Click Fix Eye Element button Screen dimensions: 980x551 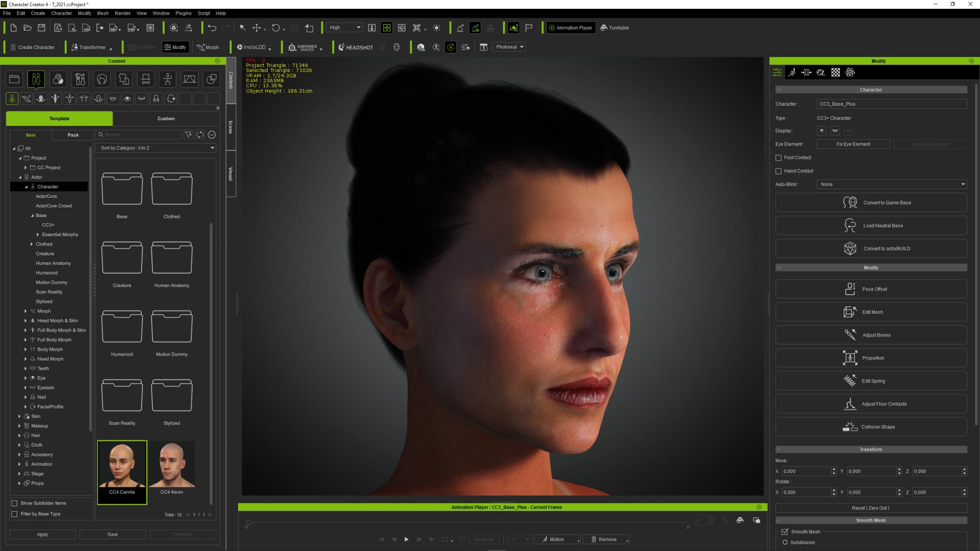coord(853,144)
